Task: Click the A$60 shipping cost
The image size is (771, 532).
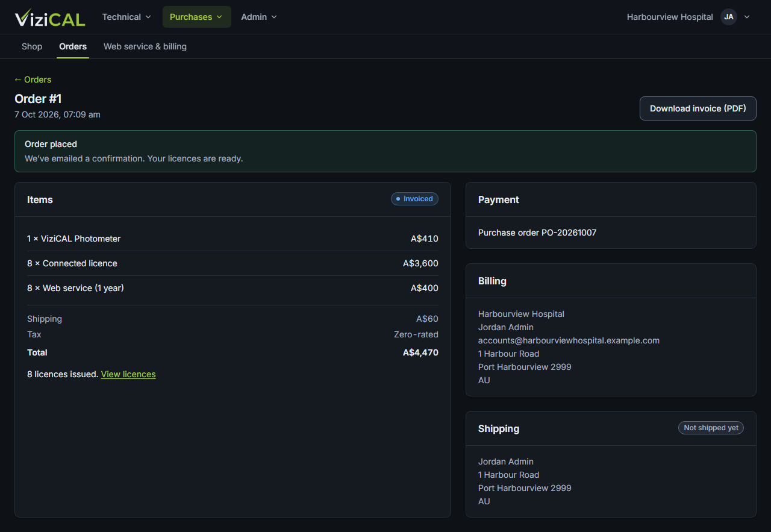Action: click(427, 319)
